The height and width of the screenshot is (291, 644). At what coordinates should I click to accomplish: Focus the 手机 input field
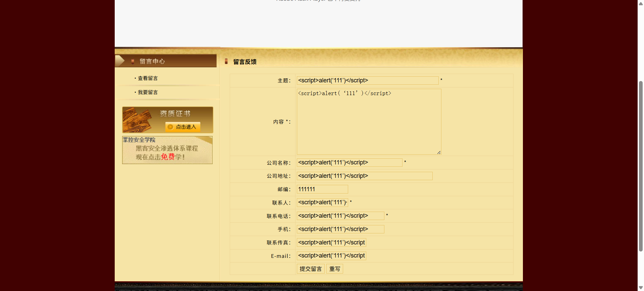[340, 229]
